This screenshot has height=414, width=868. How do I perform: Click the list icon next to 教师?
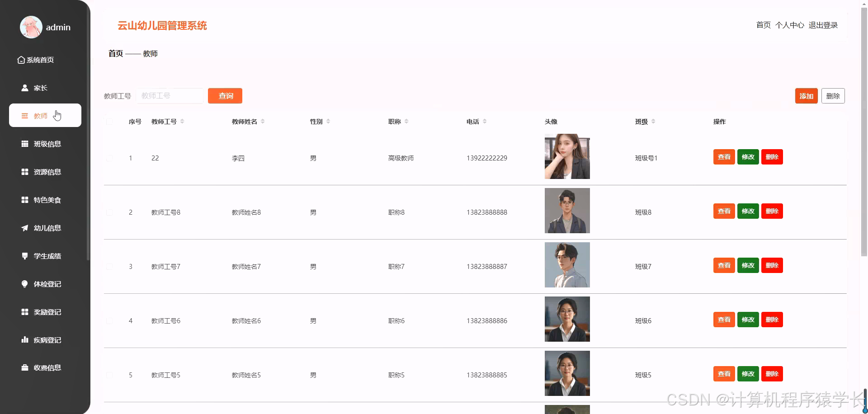coord(25,116)
